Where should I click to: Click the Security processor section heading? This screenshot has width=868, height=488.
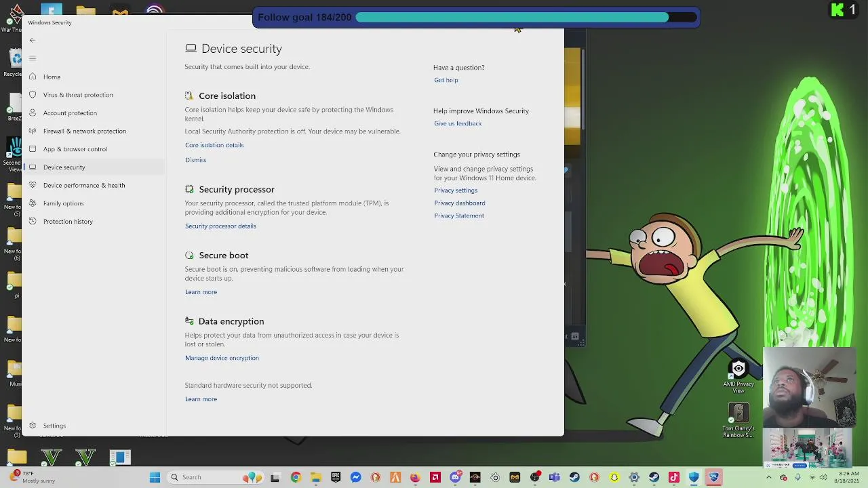tap(237, 189)
